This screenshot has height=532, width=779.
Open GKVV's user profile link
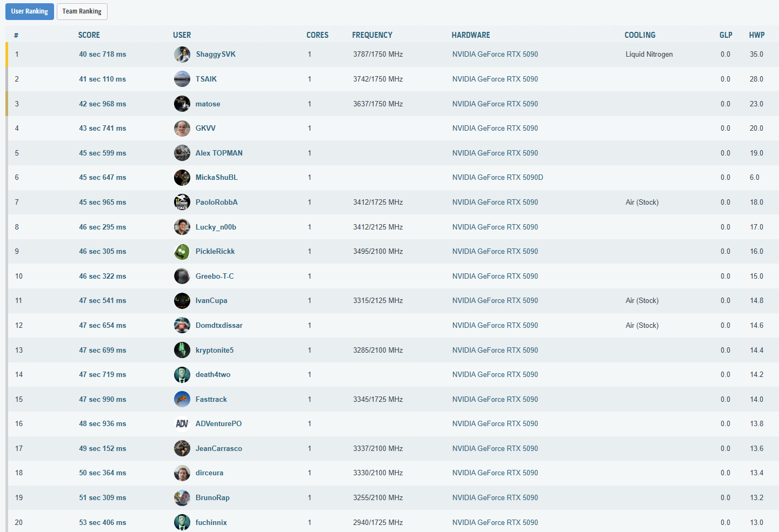[x=205, y=129]
